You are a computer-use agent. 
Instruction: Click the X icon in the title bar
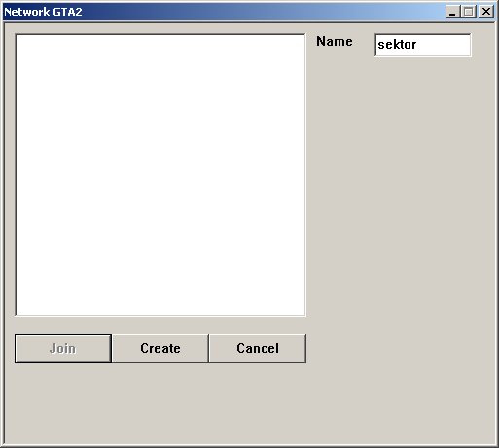486,12
